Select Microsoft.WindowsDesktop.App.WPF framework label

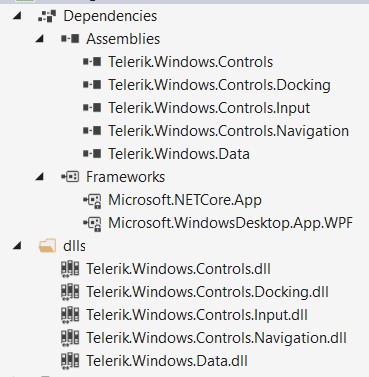(x=230, y=224)
